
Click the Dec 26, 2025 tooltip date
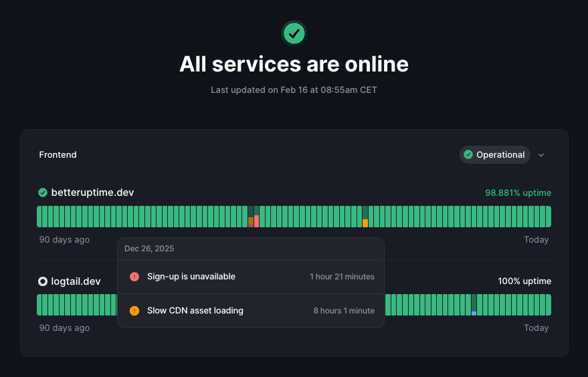tap(149, 249)
